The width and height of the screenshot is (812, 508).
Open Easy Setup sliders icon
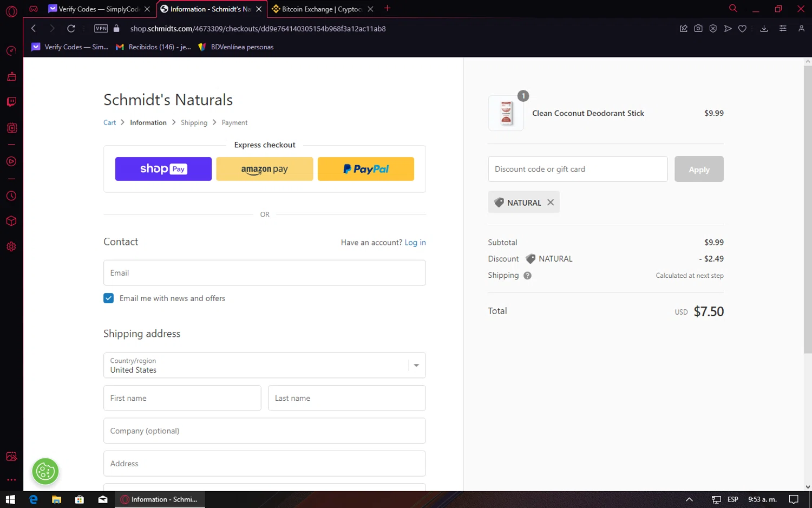[x=783, y=29]
